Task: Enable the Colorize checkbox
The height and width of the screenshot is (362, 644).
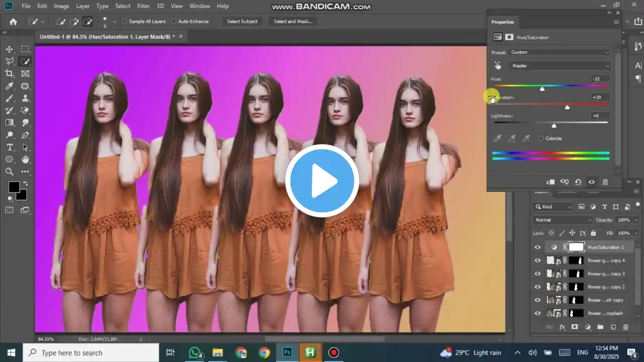Action: click(541, 138)
